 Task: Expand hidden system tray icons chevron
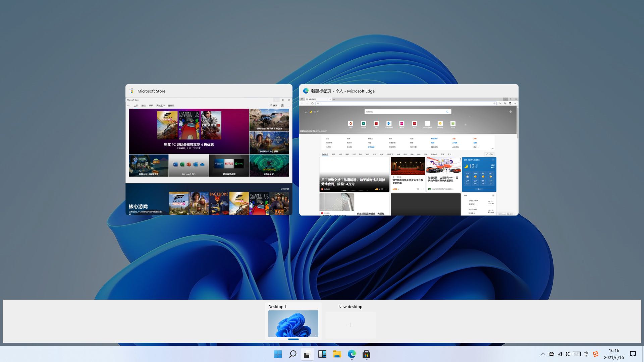click(543, 354)
